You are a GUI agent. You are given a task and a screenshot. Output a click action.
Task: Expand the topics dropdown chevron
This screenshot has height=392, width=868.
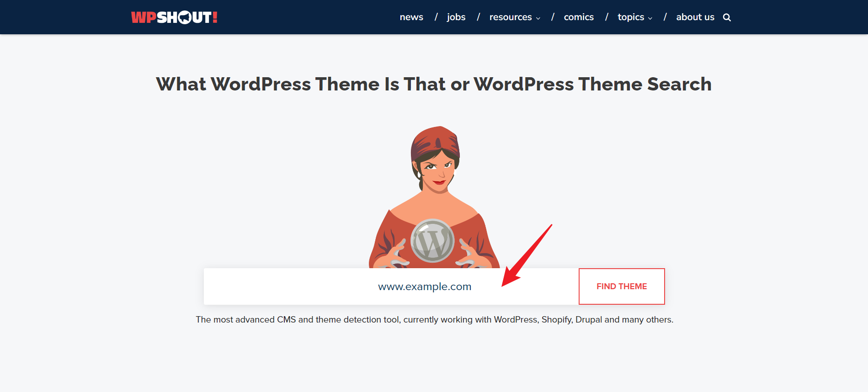click(650, 18)
